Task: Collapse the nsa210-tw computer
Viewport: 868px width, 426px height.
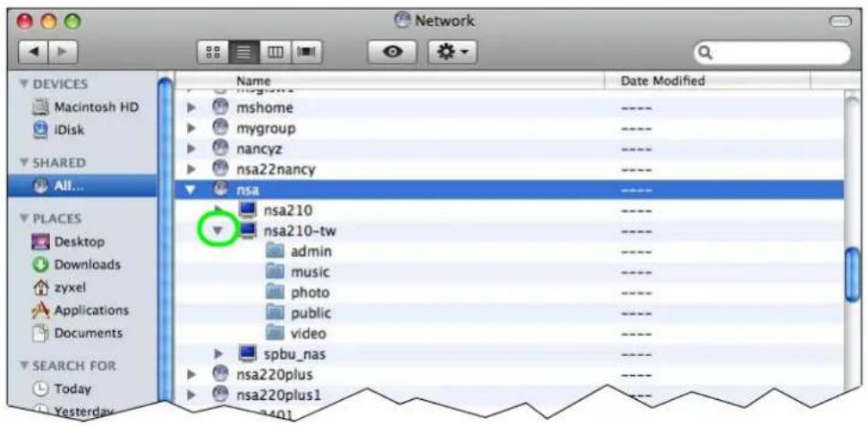Action: (x=218, y=230)
